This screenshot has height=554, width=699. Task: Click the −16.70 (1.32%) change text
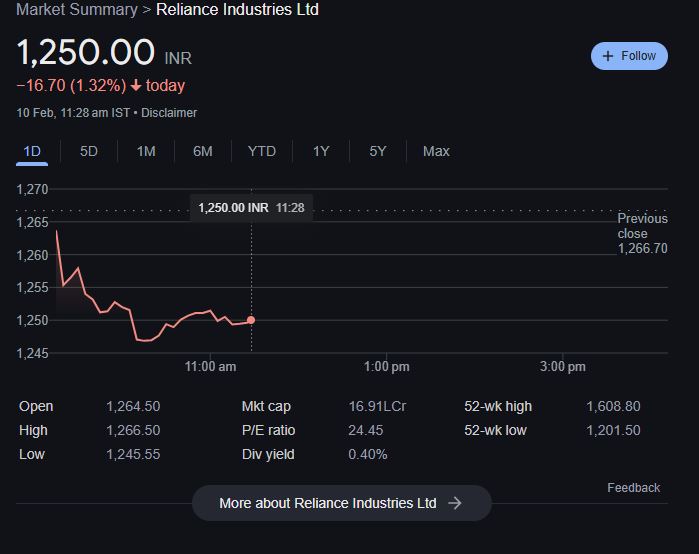point(71,86)
